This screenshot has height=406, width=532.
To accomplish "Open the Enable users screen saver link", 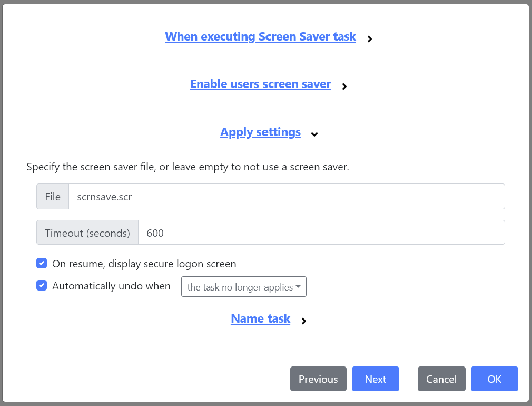I will tap(260, 84).
